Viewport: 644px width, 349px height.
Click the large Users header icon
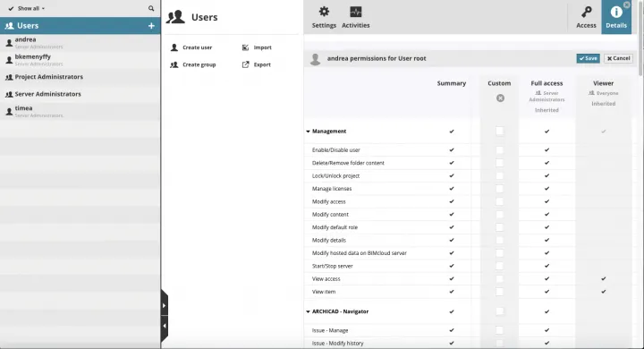click(175, 17)
